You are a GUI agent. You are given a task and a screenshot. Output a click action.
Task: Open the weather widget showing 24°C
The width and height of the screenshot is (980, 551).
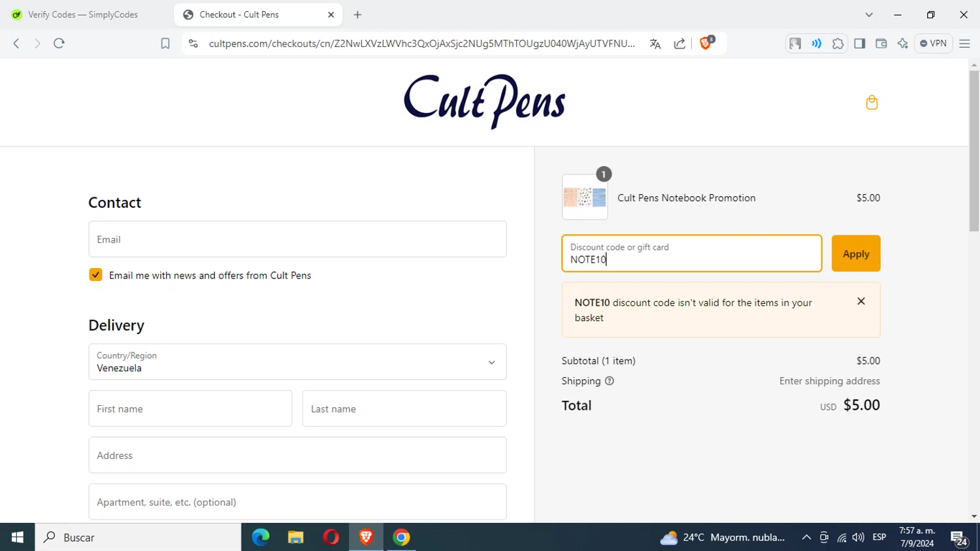click(x=722, y=537)
